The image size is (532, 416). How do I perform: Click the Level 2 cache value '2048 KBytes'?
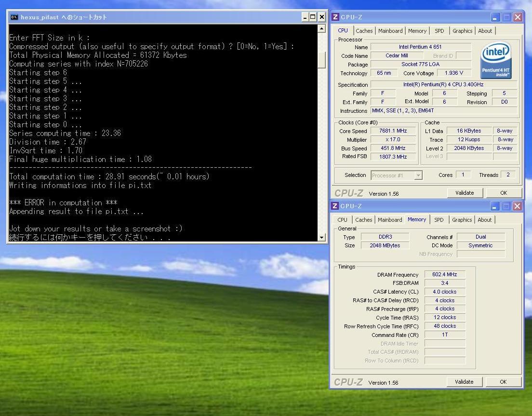[469, 148]
